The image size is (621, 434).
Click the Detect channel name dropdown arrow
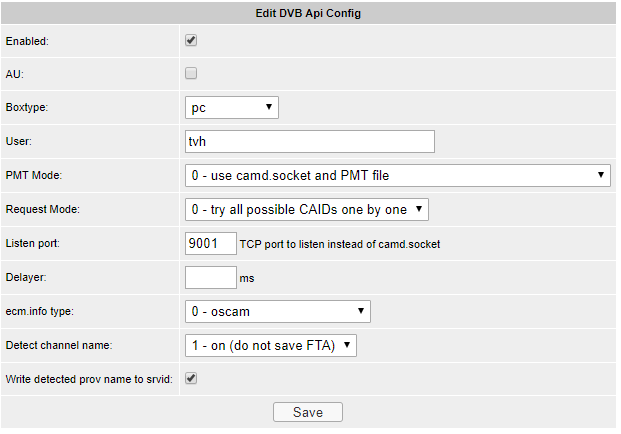(x=347, y=345)
